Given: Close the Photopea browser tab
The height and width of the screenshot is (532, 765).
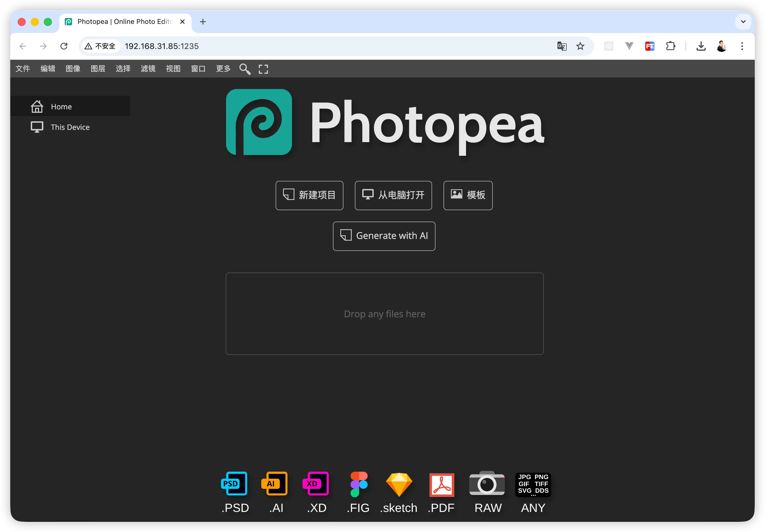Looking at the screenshot, I should [183, 22].
